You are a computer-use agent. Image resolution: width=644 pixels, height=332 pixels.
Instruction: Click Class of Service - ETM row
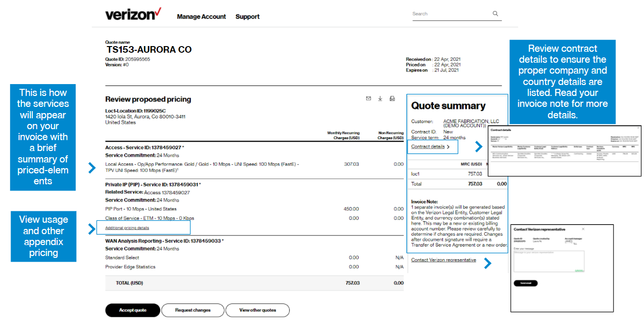[149, 218]
